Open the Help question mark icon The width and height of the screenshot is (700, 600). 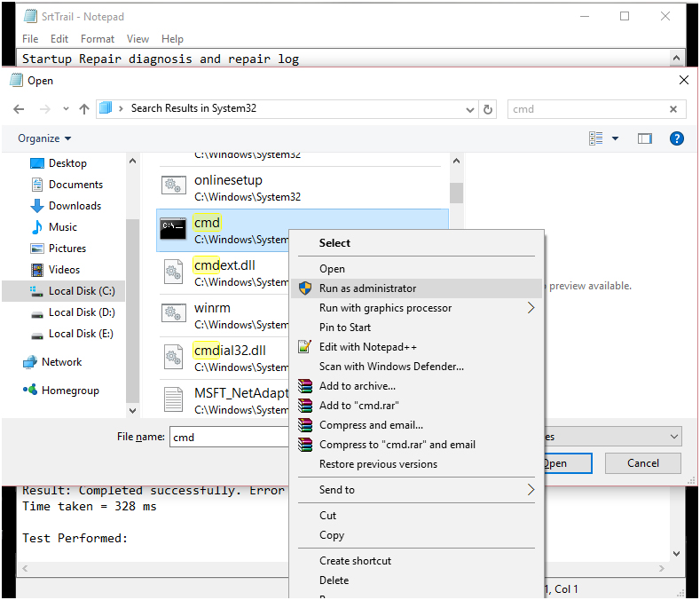click(676, 138)
